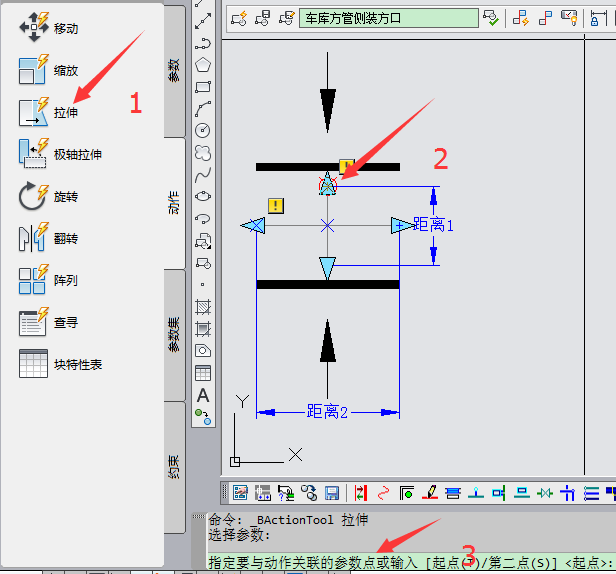Choose the 拉伸 (Stretch) action tool
Viewport: 616px width, 574px height.
[x=49, y=112]
